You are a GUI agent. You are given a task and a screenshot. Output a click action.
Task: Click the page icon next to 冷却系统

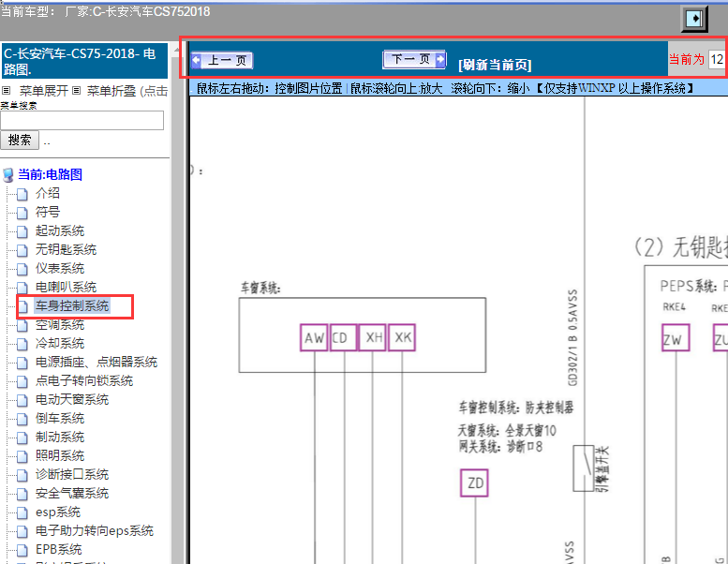pyautogui.click(x=22, y=345)
